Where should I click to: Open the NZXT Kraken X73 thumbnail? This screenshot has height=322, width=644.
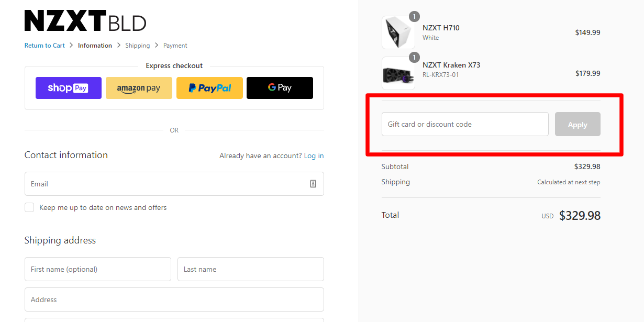pyautogui.click(x=398, y=73)
